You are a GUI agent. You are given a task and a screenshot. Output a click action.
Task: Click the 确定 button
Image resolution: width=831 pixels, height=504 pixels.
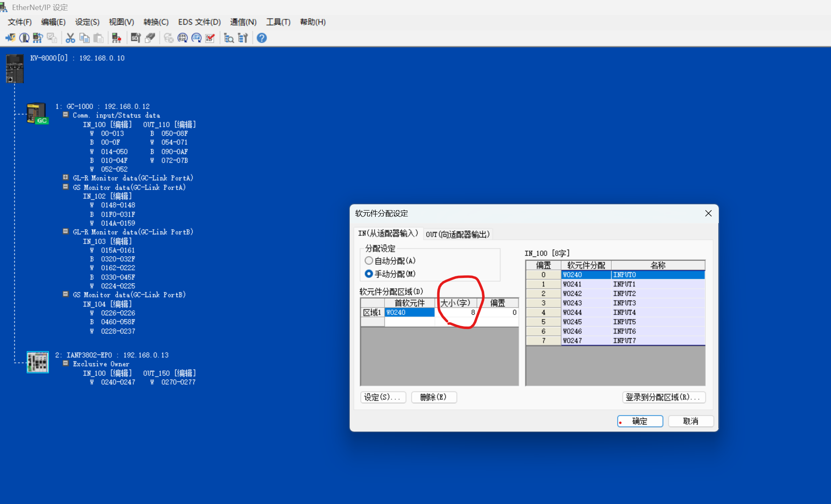(x=640, y=421)
